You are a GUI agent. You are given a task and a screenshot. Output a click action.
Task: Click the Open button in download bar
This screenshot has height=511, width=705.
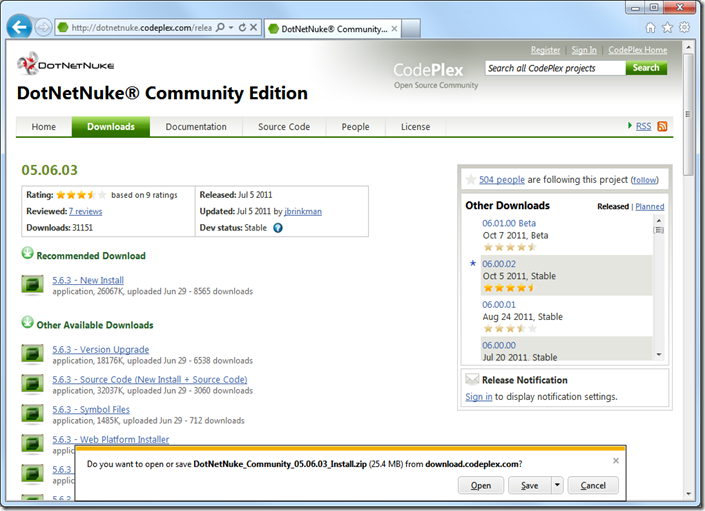tap(481, 485)
